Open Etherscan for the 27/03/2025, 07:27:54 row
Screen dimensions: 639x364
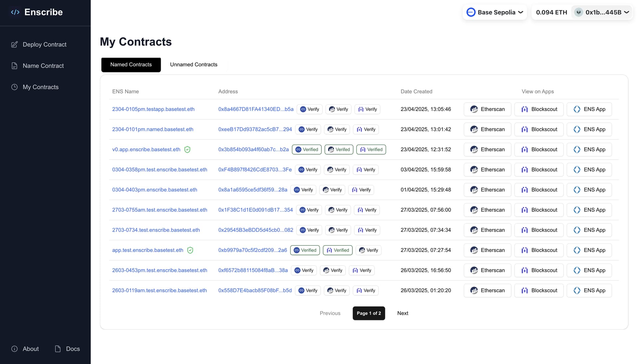tap(488, 250)
